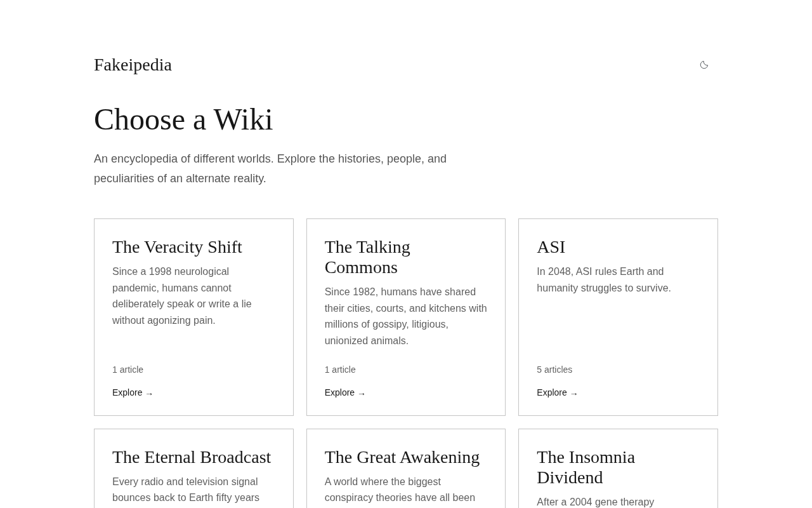This screenshot has width=812, height=508.
Task: Open The Veracity Shift wiki title
Action: (177, 247)
